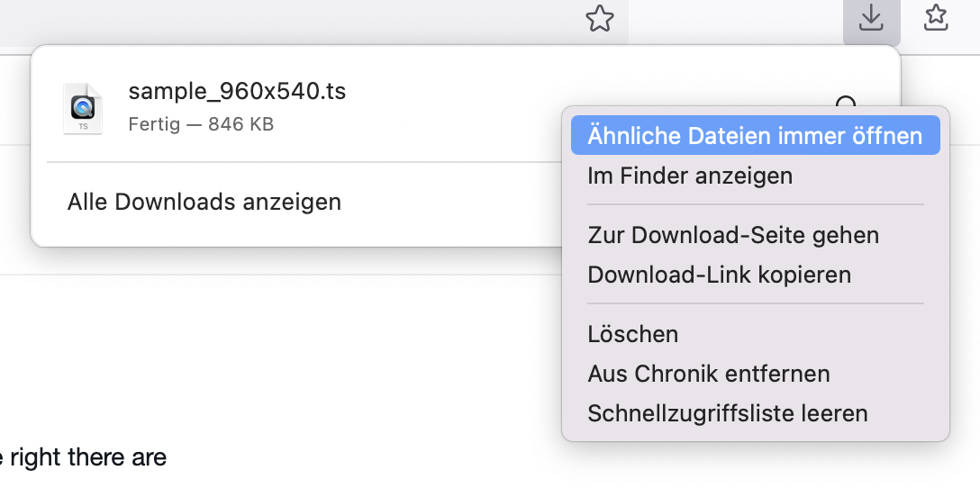Choose 'Schnellzugriffsliste leeren'

(x=728, y=413)
